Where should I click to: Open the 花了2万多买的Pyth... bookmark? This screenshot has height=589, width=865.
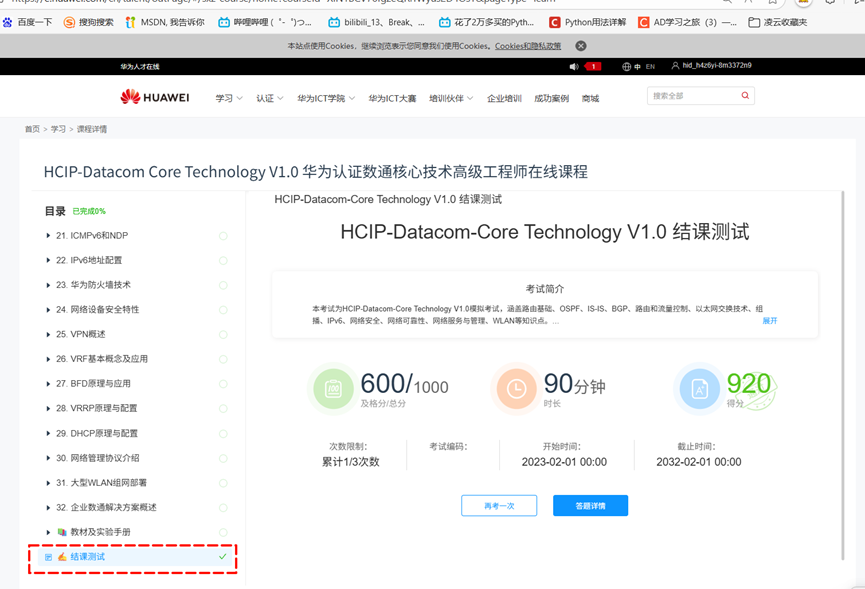(487, 23)
